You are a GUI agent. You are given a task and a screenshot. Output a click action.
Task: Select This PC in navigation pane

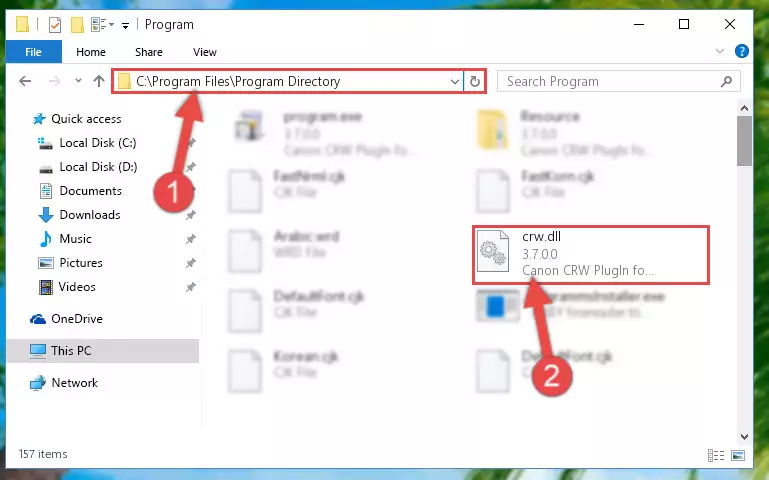[x=71, y=351]
